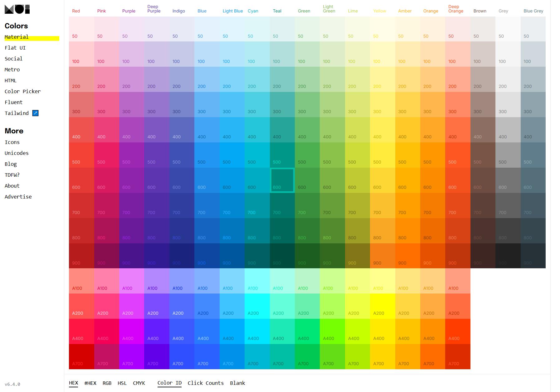Pick the Indigo 900 swatch
Viewport: 560px width, 392px height.
click(182, 256)
